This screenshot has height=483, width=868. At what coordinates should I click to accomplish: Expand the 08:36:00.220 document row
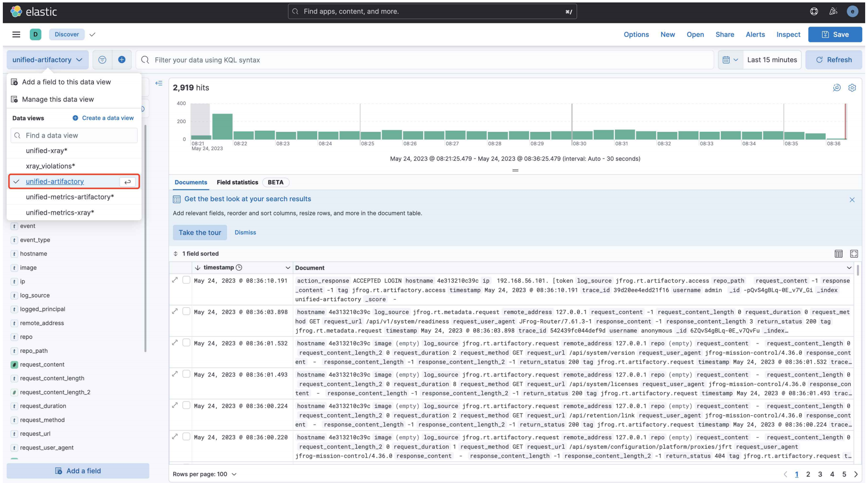tap(175, 437)
